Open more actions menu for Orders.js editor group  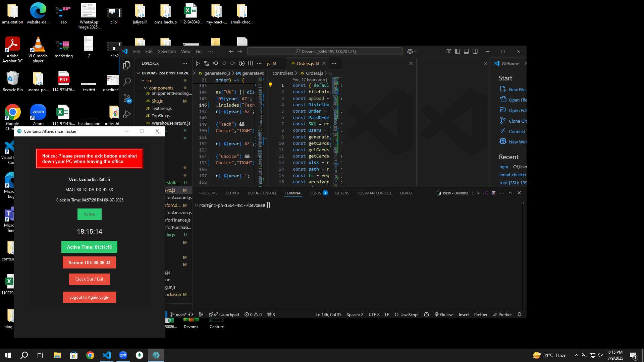tap(334, 63)
